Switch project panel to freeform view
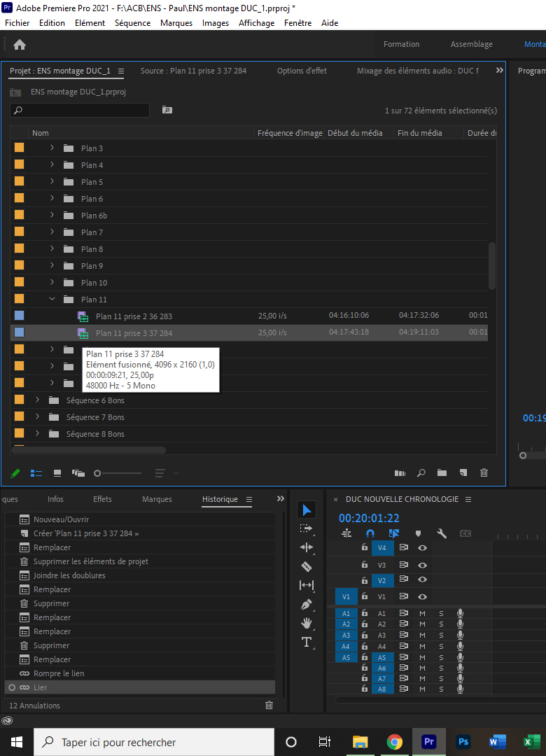 [x=78, y=473]
